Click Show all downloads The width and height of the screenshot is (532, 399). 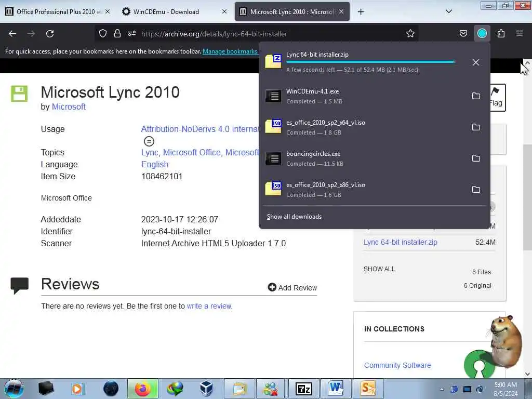coord(294,217)
